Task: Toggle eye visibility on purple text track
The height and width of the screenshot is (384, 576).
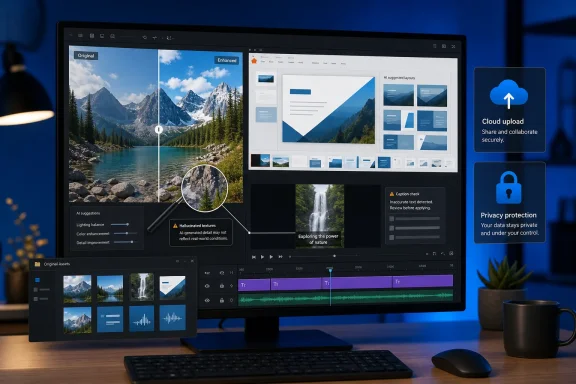Action: [x=207, y=286]
